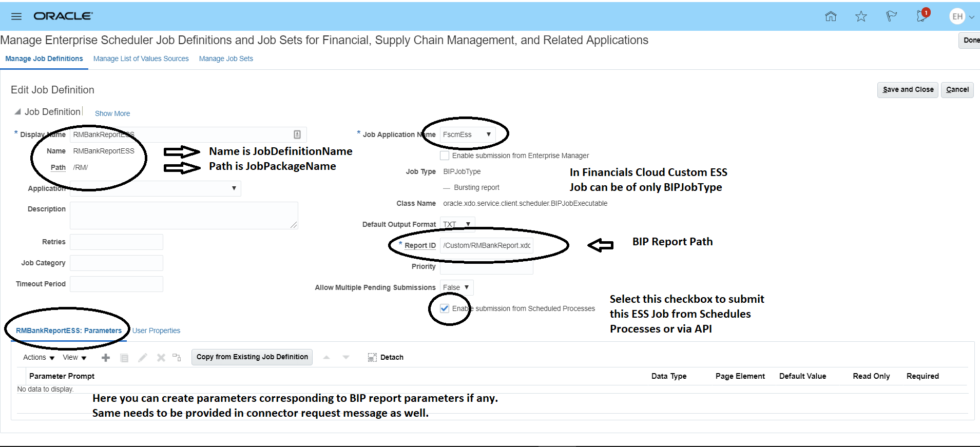This screenshot has height=447, width=980.
Task: Click the Retries input field
Action: tap(117, 242)
